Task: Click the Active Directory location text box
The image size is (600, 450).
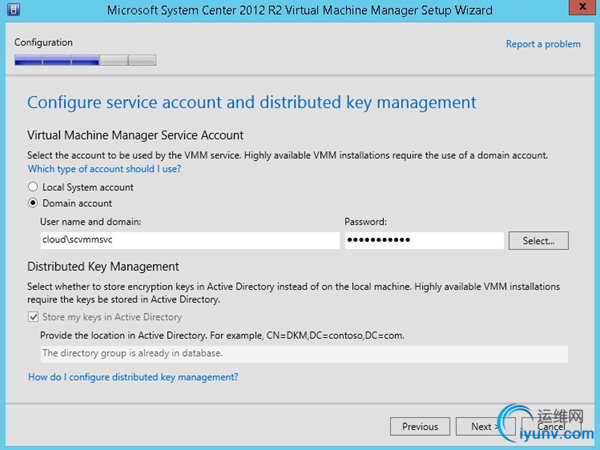Action: (303, 353)
